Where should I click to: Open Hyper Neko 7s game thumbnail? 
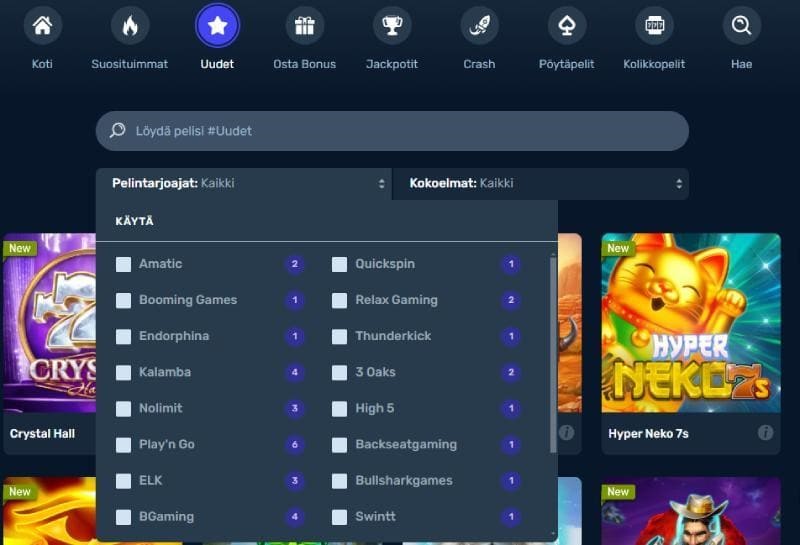pos(691,323)
